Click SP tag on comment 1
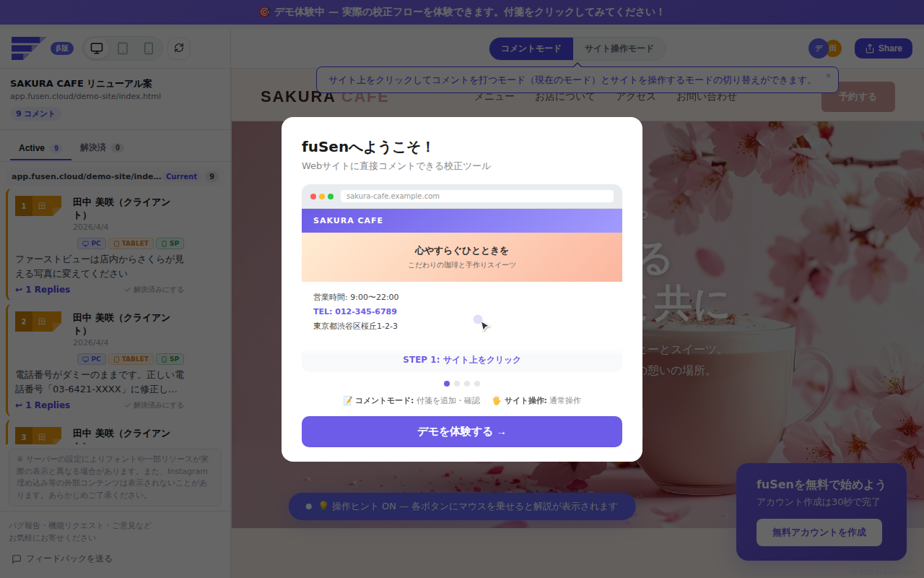Viewport: 924px width, 578px height. [x=170, y=243]
